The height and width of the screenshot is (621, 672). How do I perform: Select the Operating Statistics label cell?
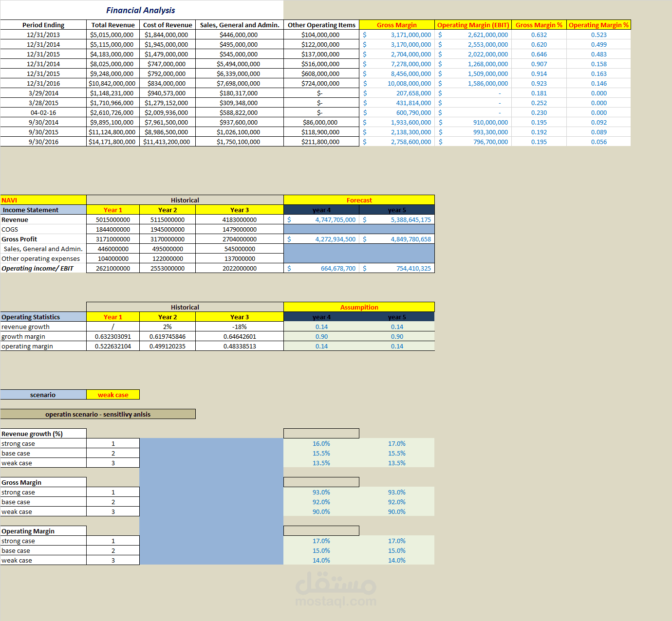(43, 317)
